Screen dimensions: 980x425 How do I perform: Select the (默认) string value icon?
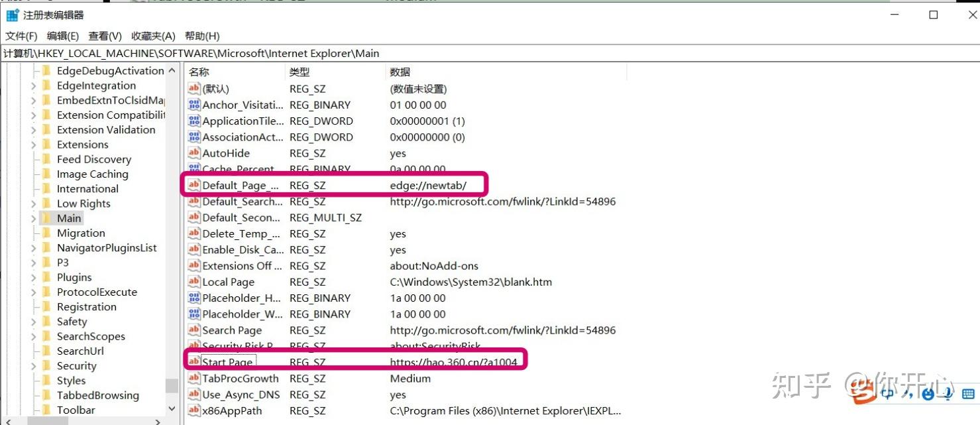194,89
